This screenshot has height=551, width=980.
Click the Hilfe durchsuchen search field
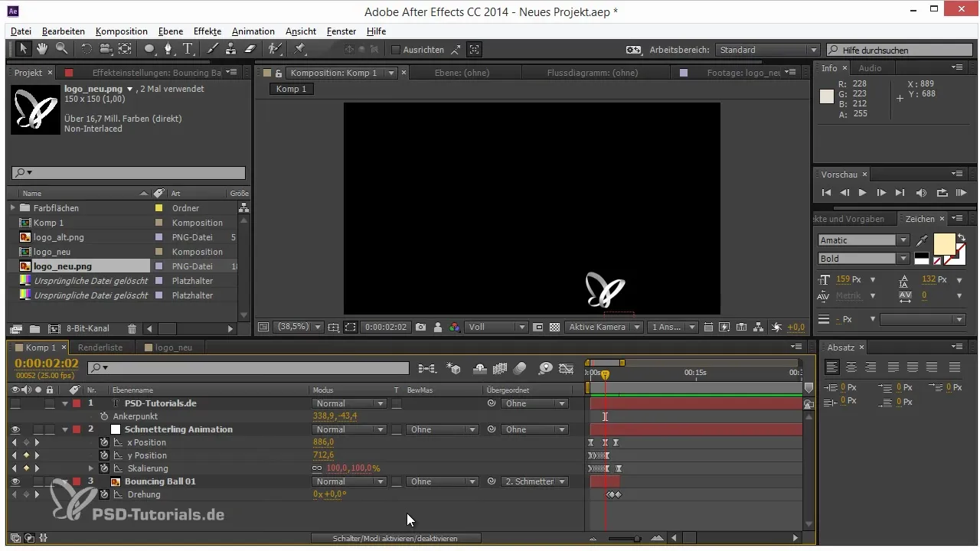tap(897, 50)
